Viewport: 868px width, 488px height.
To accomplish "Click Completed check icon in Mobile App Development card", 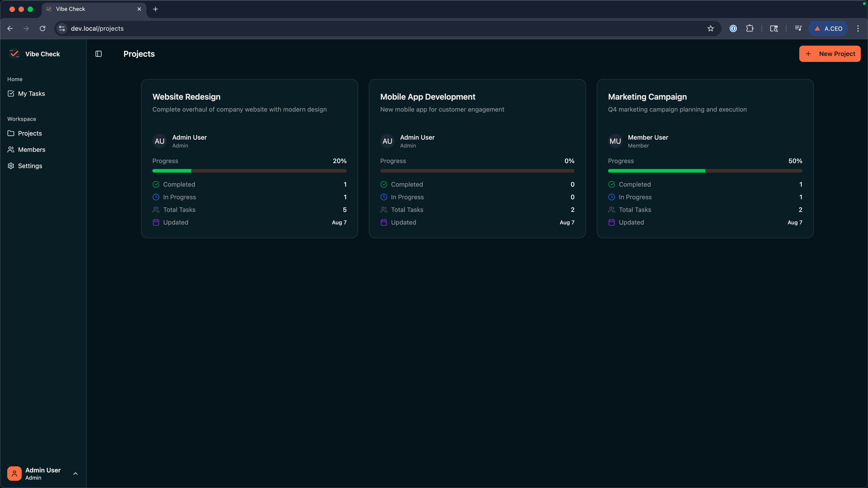I will (x=383, y=184).
